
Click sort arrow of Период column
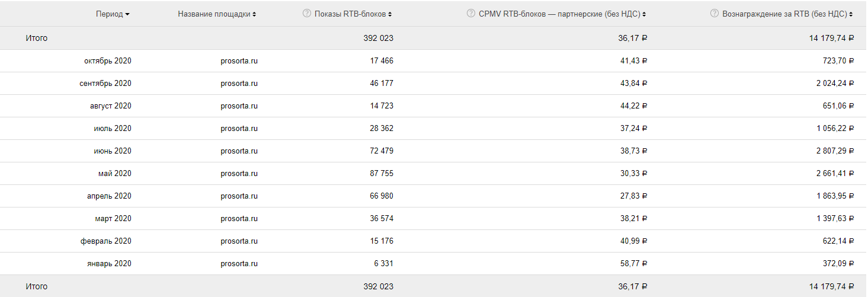tap(128, 14)
